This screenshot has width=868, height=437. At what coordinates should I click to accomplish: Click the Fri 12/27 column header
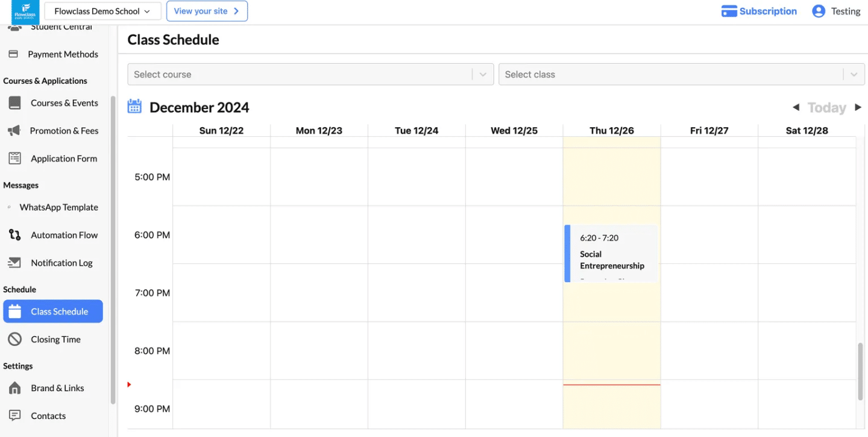tap(709, 131)
